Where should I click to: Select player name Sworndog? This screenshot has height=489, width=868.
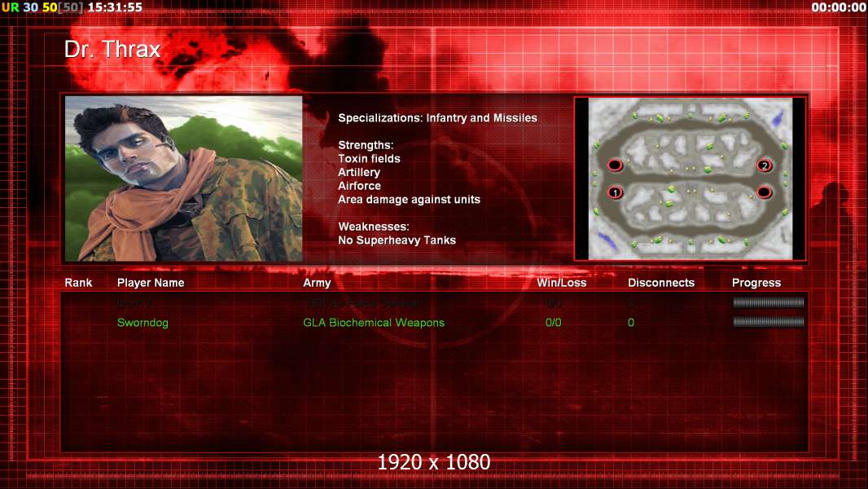tap(142, 322)
